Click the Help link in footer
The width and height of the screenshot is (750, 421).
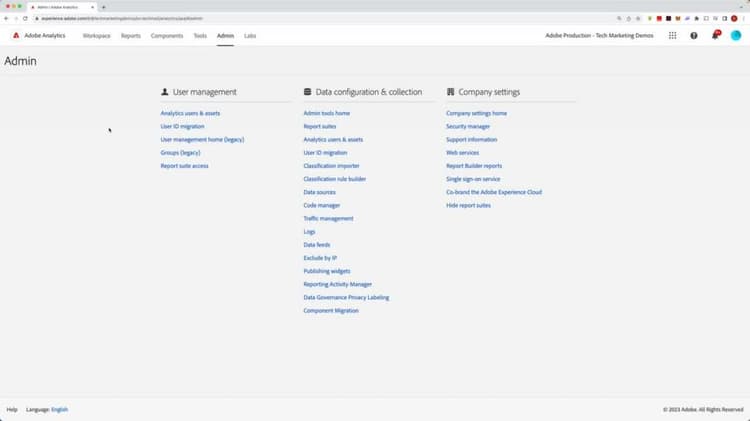12,410
